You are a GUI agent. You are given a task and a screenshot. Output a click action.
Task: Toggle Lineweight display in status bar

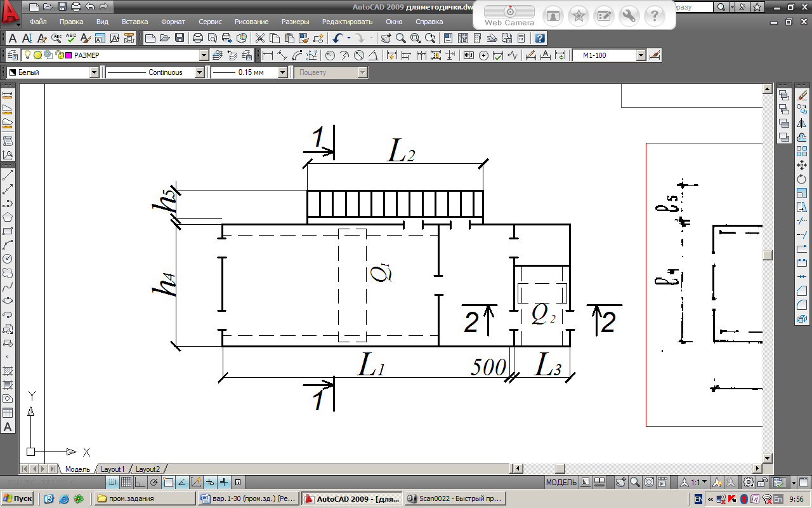coord(224,482)
